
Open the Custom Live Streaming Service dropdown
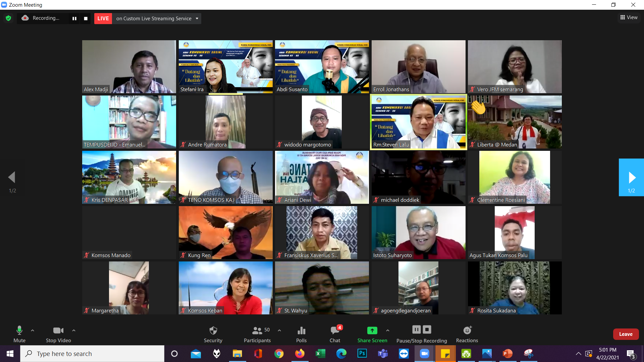pos(197,18)
